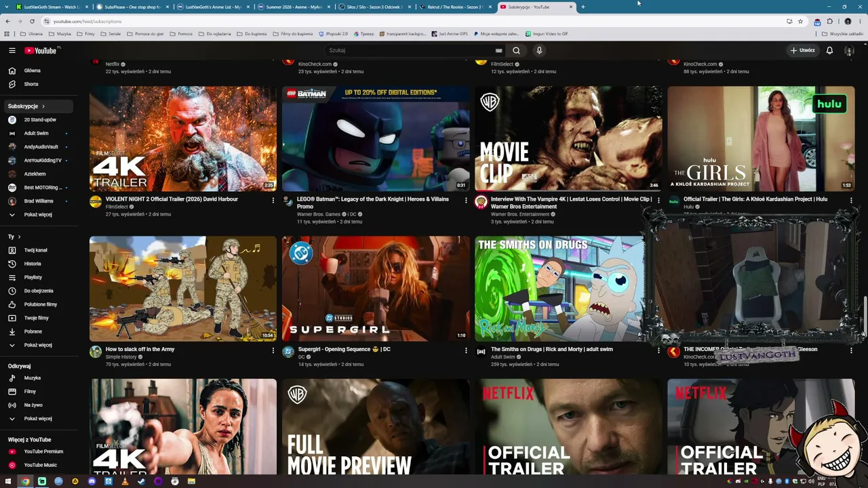Open the Simple History channel avatar
Screen dimensions: 868x488
(x=96, y=352)
